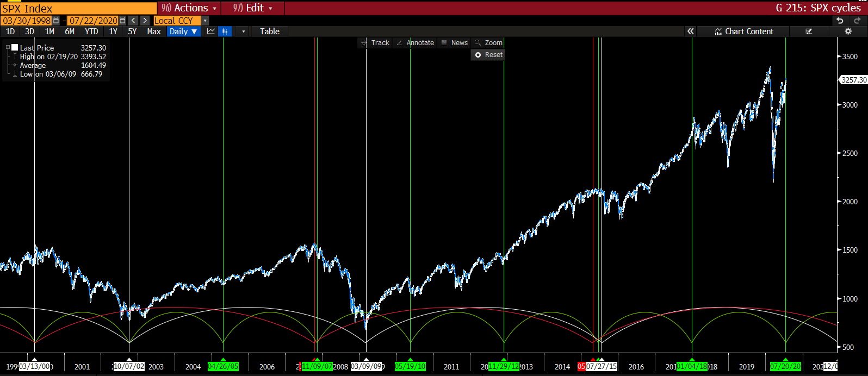
Task: Select the 01/04/18 cycle date marker
Action: coord(692,367)
